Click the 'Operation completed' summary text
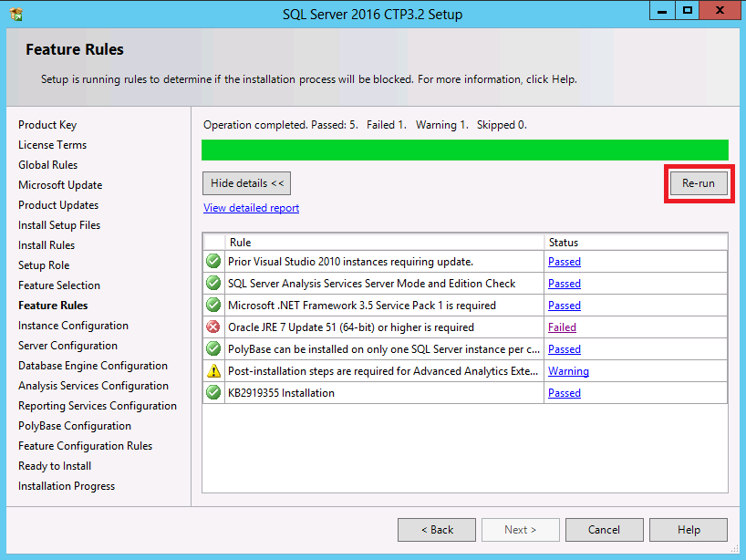The width and height of the screenshot is (746, 560). pos(365,125)
